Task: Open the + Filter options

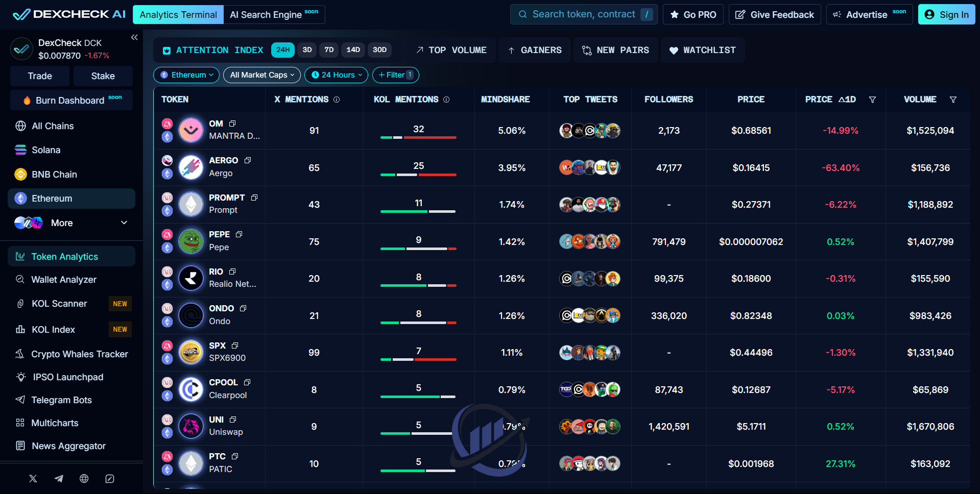Action: tap(396, 75)
